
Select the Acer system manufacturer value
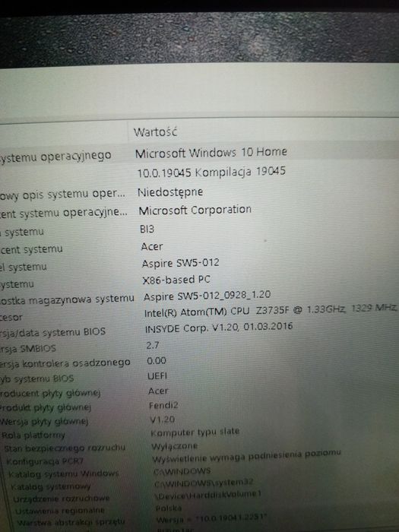pyautogui.click(x=152, y=246)
